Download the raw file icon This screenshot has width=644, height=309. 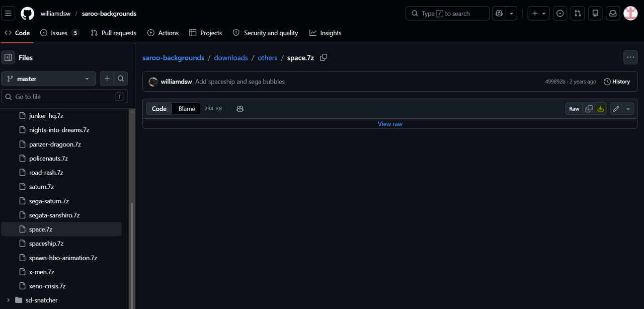601,109
